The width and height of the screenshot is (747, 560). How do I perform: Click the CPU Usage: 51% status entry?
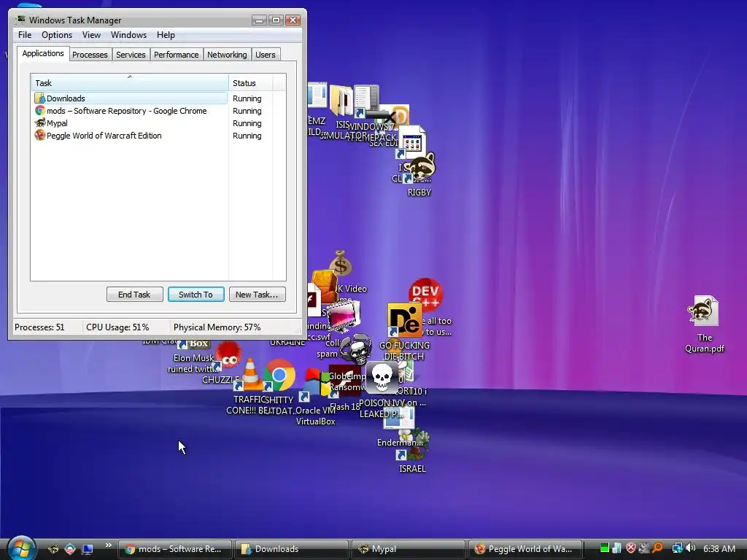[x=117, y=327]
